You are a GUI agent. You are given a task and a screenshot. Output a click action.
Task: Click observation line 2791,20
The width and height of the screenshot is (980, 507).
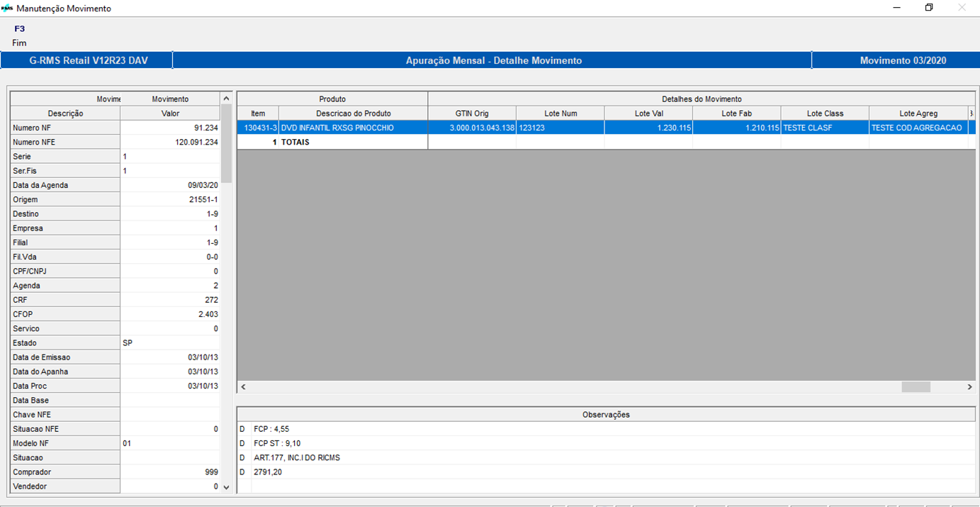click(268, 472)
